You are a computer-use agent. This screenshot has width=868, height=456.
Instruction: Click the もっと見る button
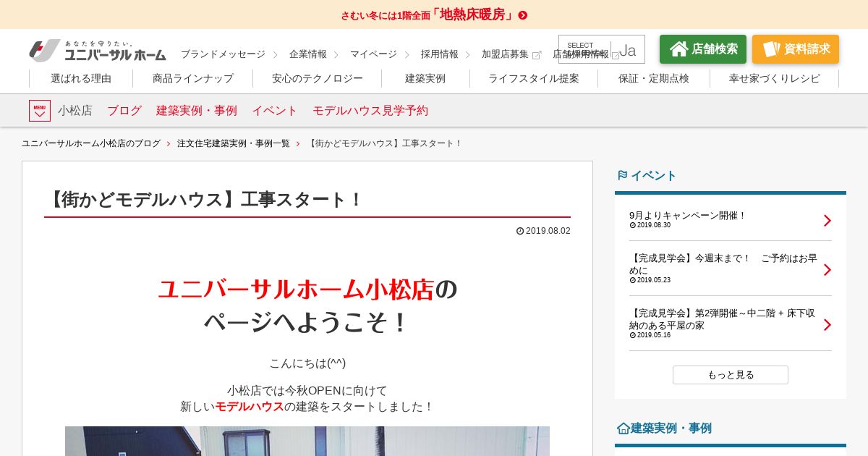tap(731, 375)
